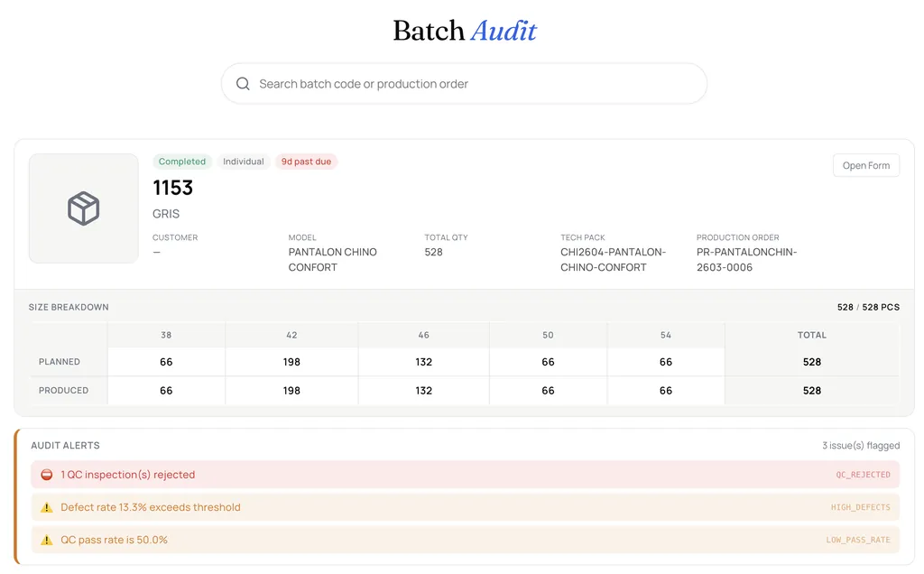Click produced total 528 cell
The height and width of the screenshot is (574, 924).
812,391
